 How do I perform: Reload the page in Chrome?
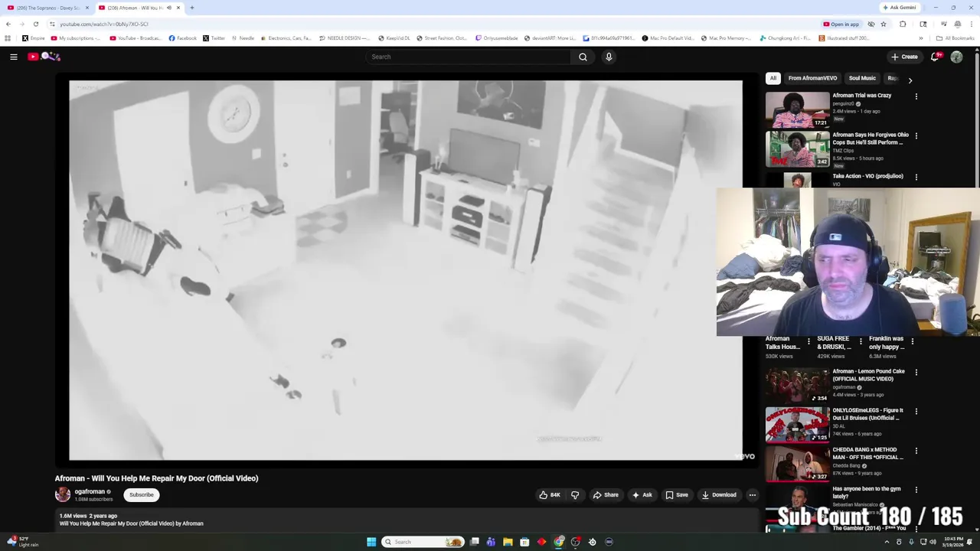point(35,24)
